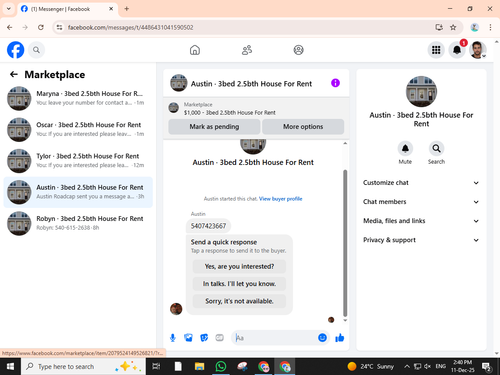Open the tab search dropdown in Chrome
Image resolution: width=500 pixels, height=375 pixels.
[9, 9]
